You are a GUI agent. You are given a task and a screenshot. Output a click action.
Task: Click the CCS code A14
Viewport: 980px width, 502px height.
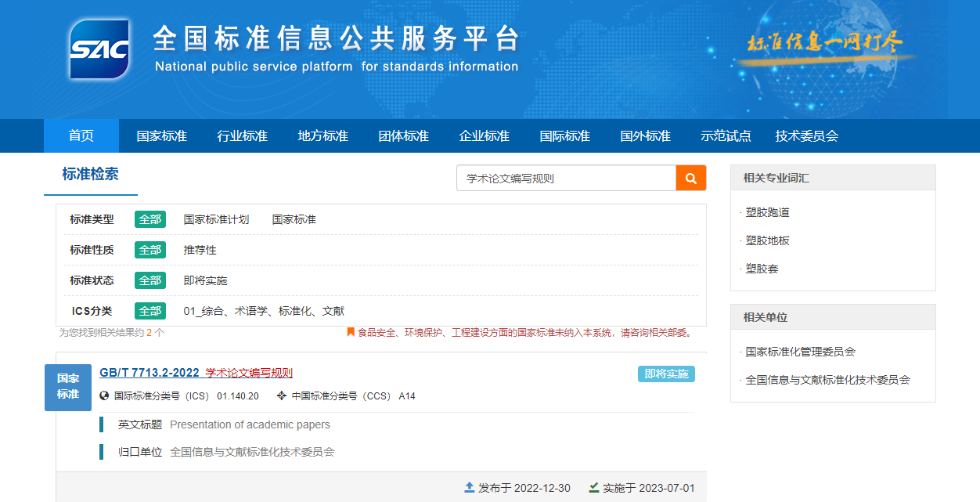[407, 396]
